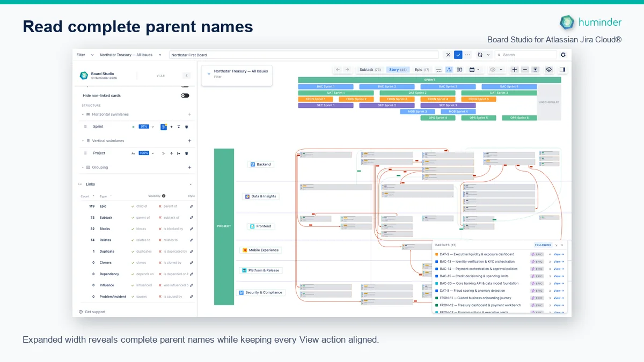Viewport: 644px width, 362px height.
Task: Add a Vertical swimlane
Action: [x=189, y=141]
